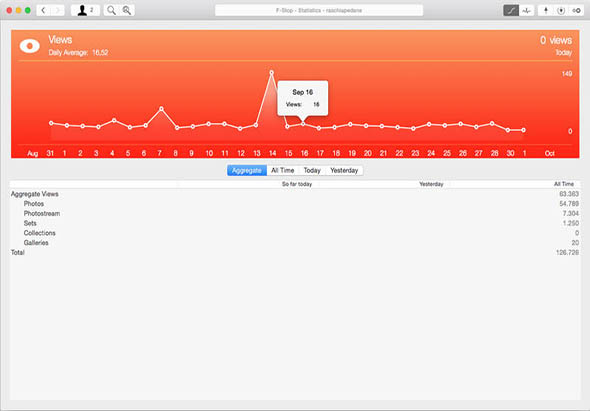The width and height of the screenshot is (590, 411).
Task: Select the Aggregate Views row
Action: 295,194
